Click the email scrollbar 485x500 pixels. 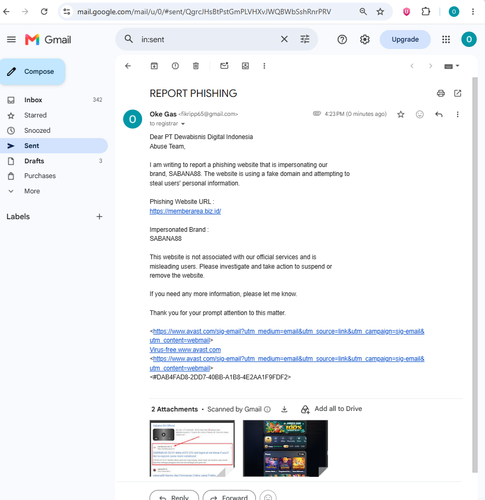click(475, 275)
